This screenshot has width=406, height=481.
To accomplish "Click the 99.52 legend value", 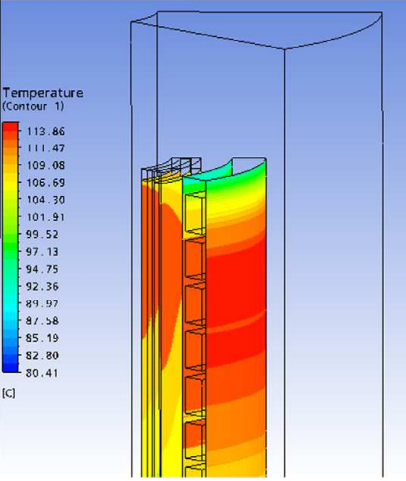I will pos(42,234).
